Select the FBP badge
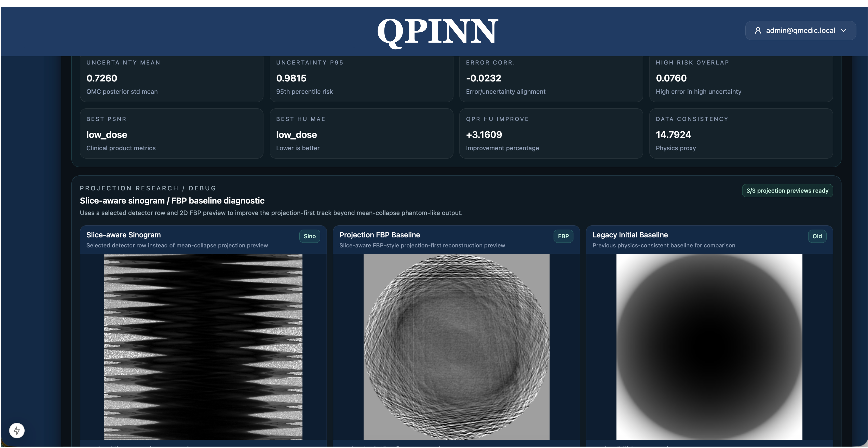Screen dimensions: 868x448 563,236
